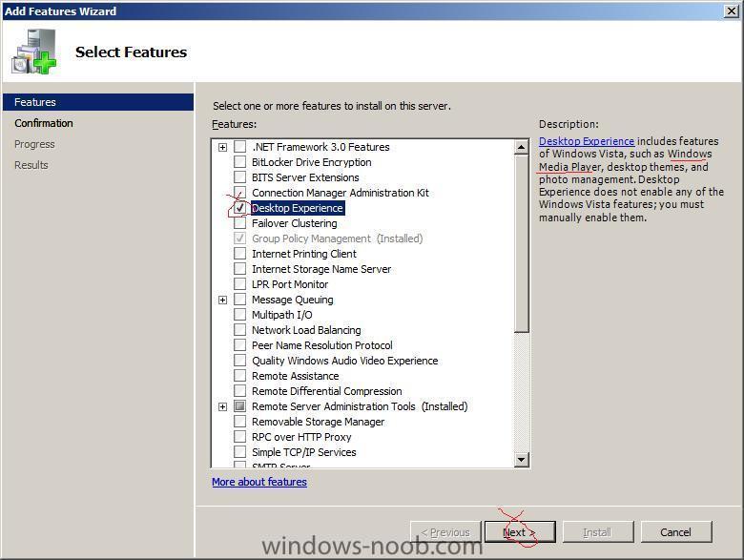Check Remote Differential Compression box
This screenshot has width=744, height=560.
(240, 391)
